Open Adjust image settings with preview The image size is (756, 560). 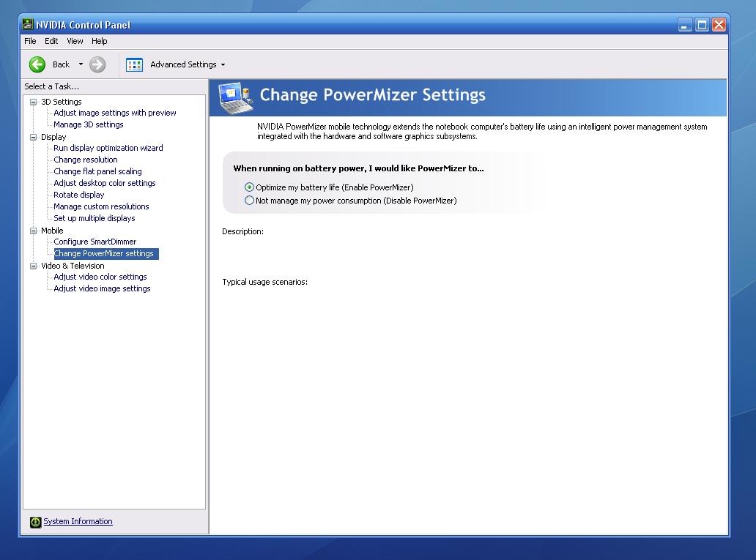click(115, 113)
